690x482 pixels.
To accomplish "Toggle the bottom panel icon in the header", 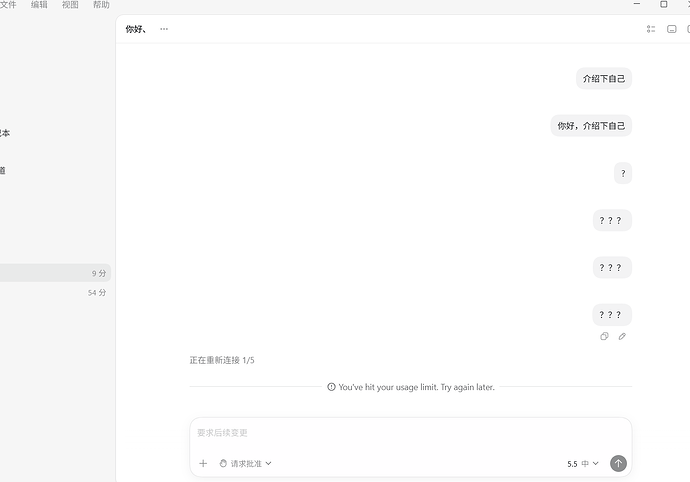I will pyautogui.click(x=672, y=29).
